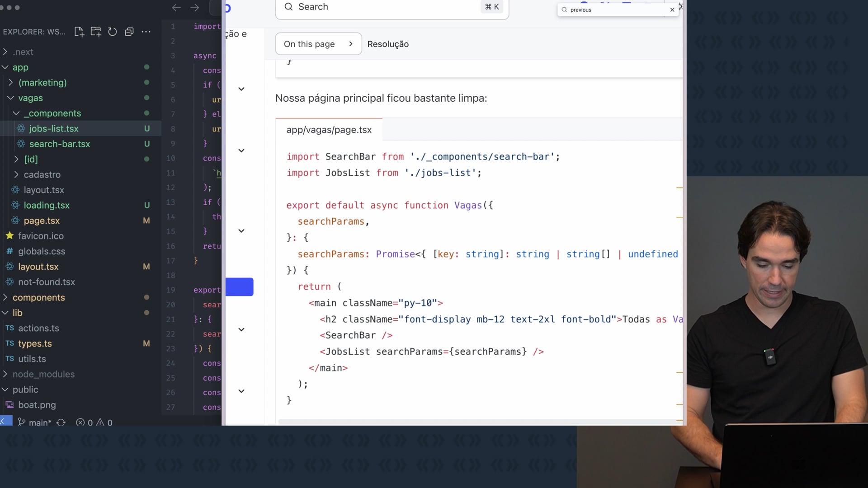868x488 pixels.
Task: Click the errors and warnings status indicator
Action: [94, 422]
